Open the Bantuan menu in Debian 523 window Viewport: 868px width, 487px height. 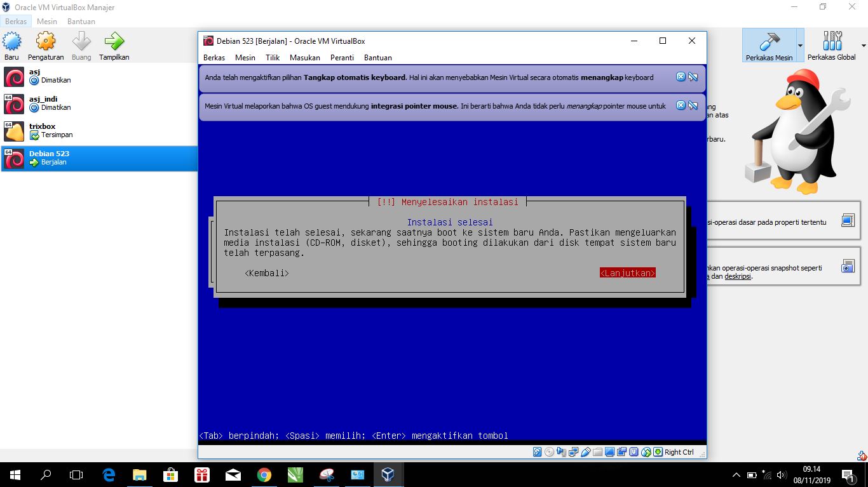378,58
